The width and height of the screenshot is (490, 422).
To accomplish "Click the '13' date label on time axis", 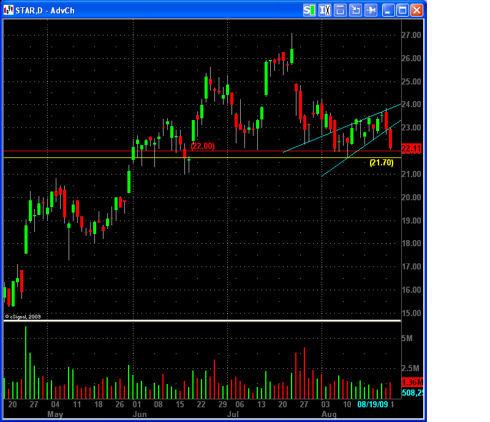I will click(261, 405).
